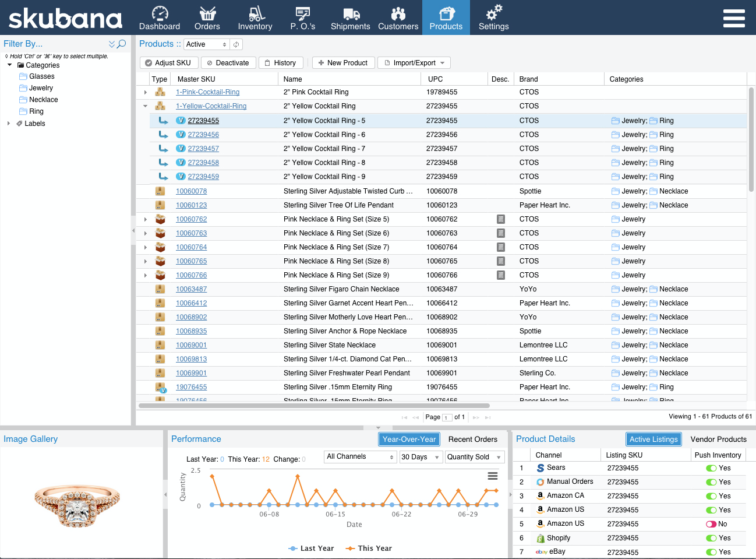Open the Active status dropdown
The image size is (756, 559).
pos(207,44)
